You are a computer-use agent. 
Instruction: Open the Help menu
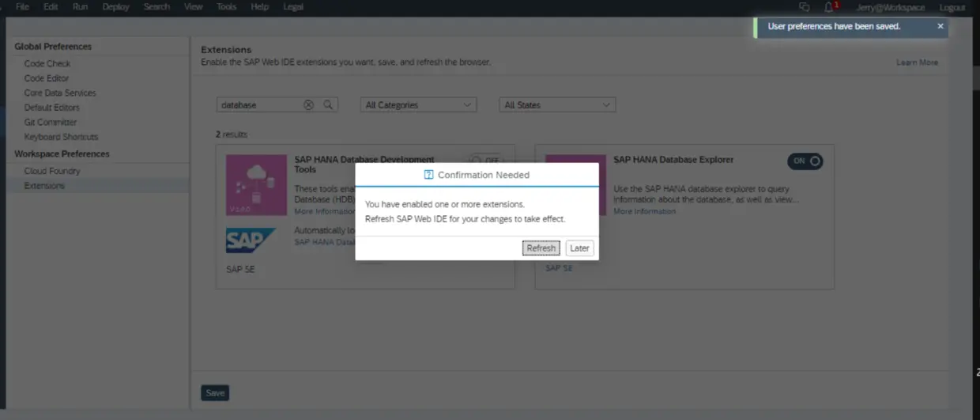(259, 6)
